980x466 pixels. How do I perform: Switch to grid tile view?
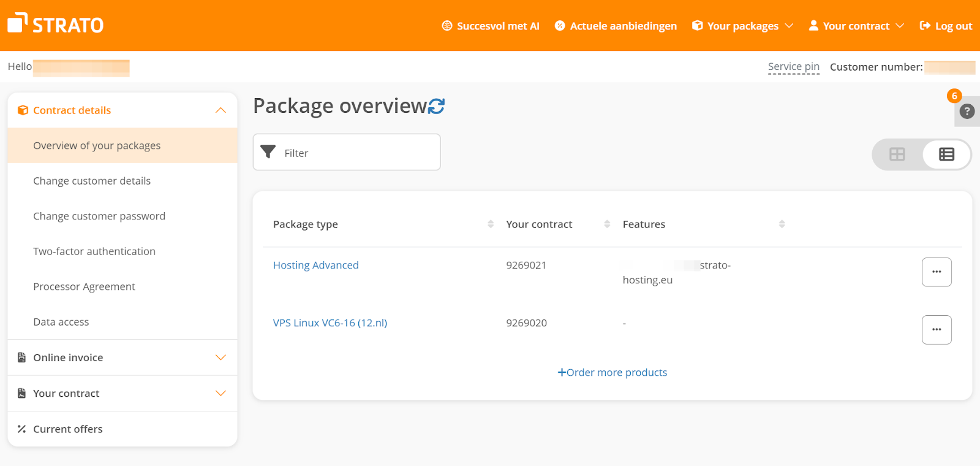pyautogui.click(x=897, y=155)
